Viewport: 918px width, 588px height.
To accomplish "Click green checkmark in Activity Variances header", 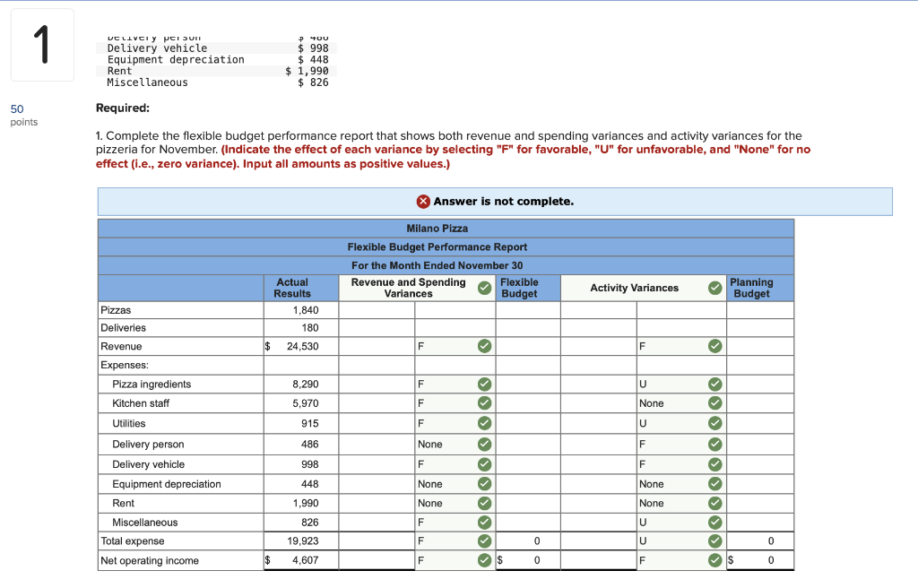I will [x=714, y=288].
